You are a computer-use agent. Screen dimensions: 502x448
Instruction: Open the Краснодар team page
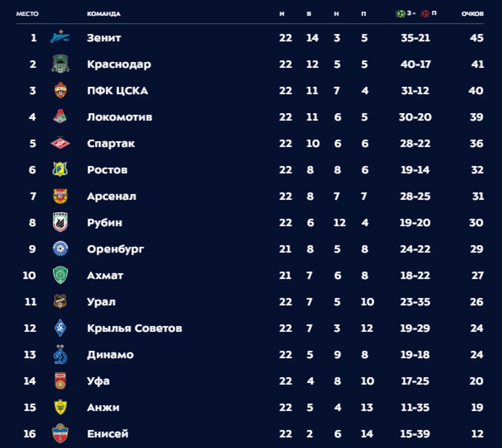(119, 64)
